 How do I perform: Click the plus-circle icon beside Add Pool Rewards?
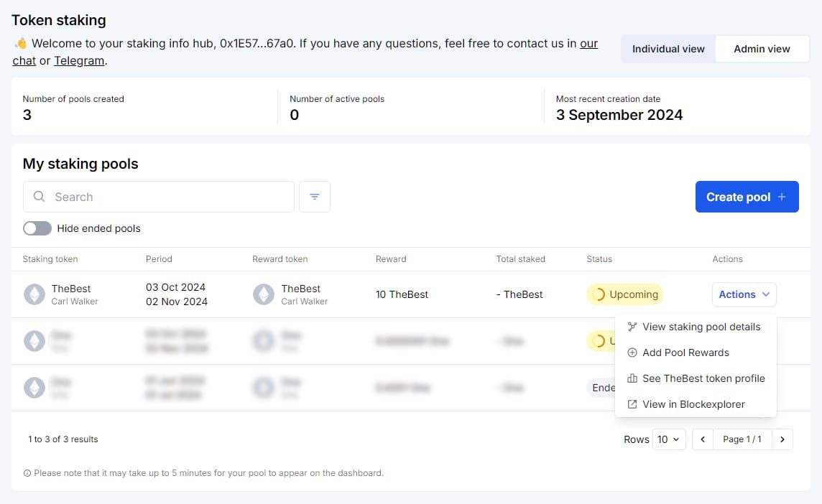632,353
